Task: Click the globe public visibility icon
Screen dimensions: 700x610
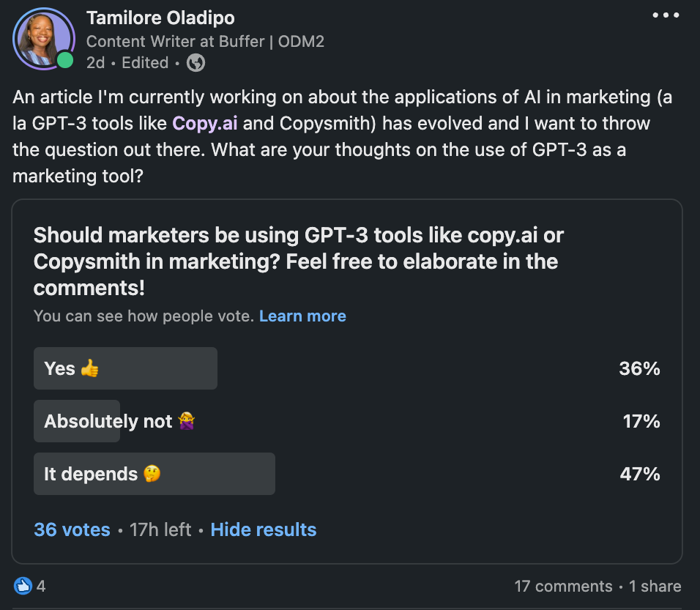Action: click(196, 63)
